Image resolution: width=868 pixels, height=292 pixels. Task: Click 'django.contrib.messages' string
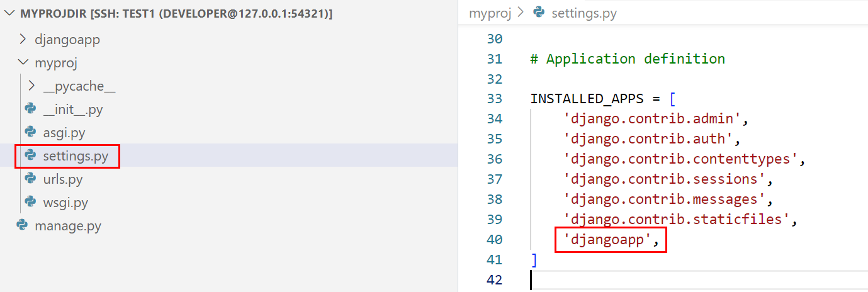click(665, 199)
